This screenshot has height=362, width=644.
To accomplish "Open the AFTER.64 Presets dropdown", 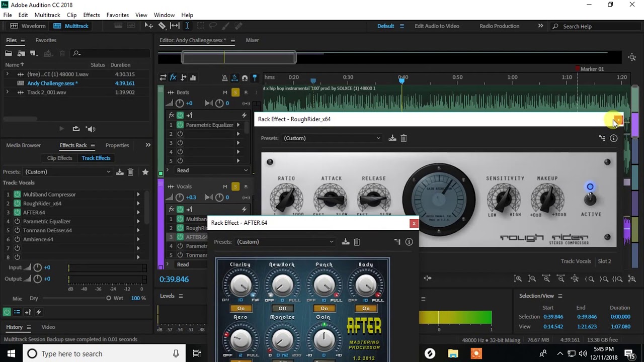I will [x=285, y=242].
